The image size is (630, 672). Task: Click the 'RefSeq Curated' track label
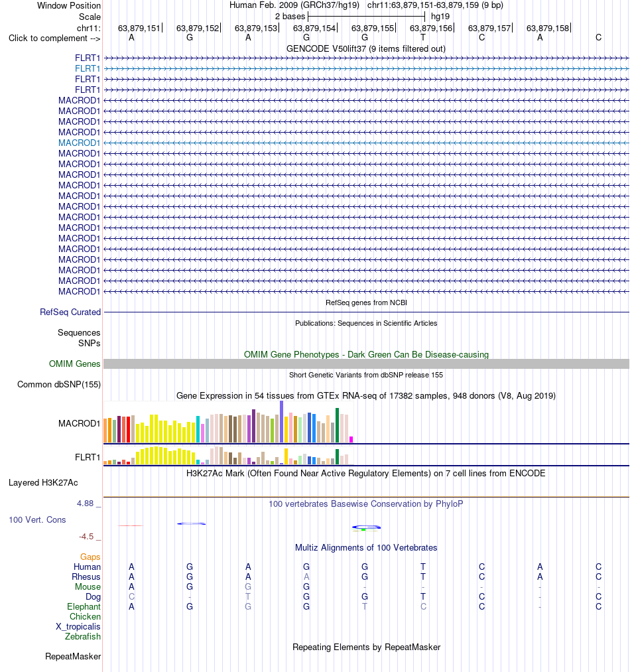point(70,312)
